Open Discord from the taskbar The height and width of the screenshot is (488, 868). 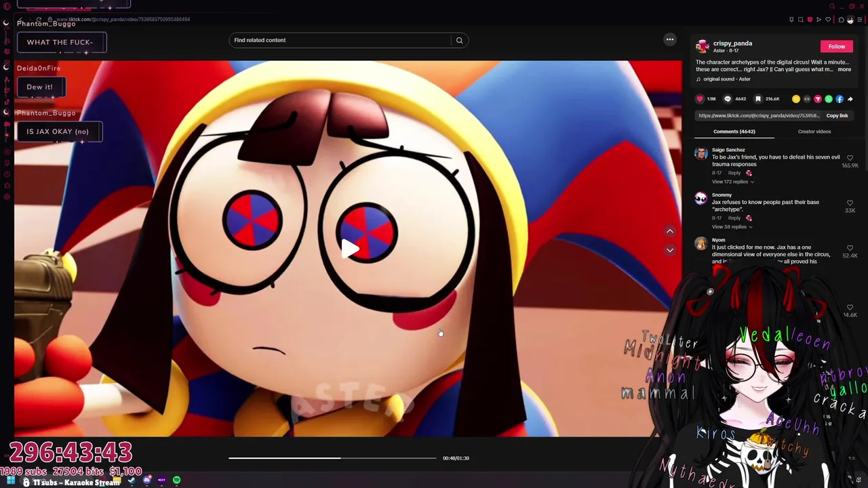tap(146, 481)
